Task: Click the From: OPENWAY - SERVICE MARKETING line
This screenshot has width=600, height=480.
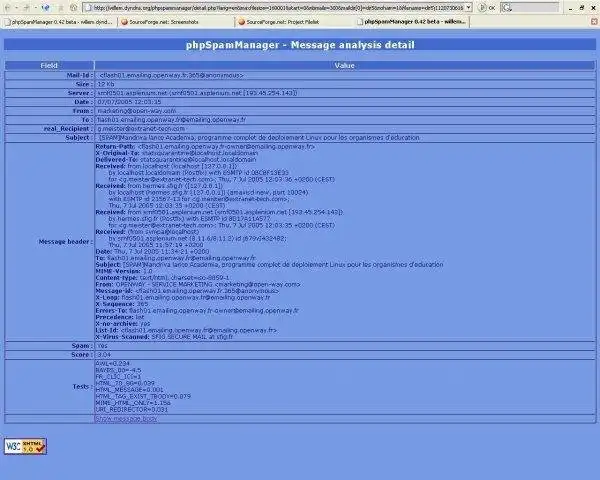Action: coord(198,284)
